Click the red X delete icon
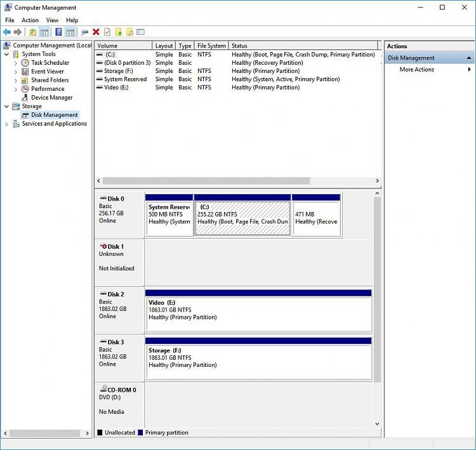The width and height of the screenshot is (476, 450). (96, 32)
